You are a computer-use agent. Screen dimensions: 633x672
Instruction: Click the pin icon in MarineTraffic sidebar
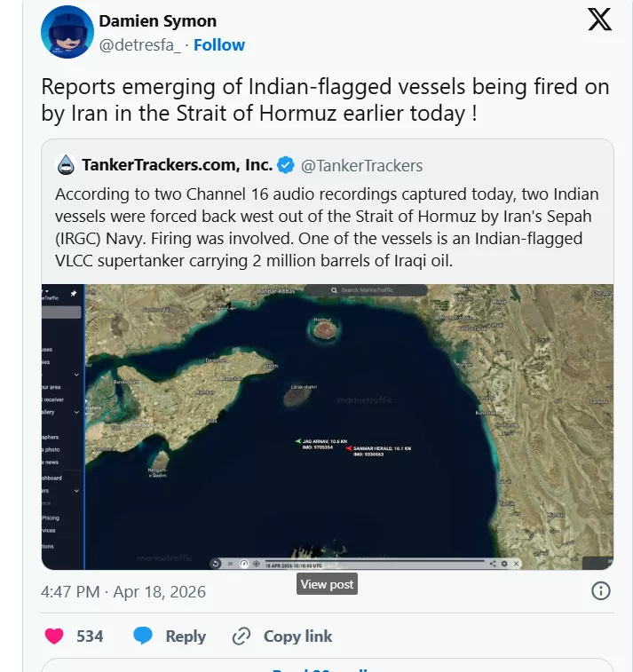coord(74,293)
